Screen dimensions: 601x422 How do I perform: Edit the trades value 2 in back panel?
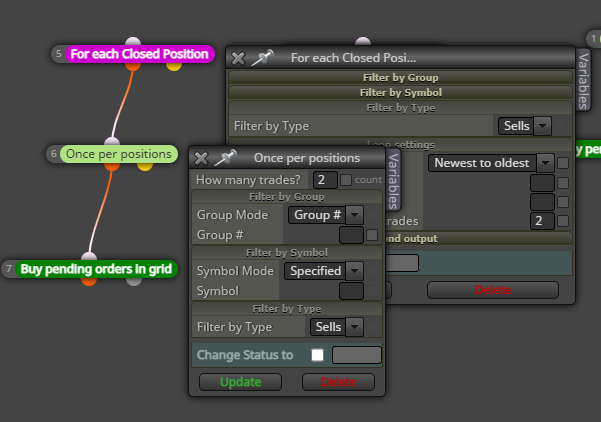tap(542, 221)
